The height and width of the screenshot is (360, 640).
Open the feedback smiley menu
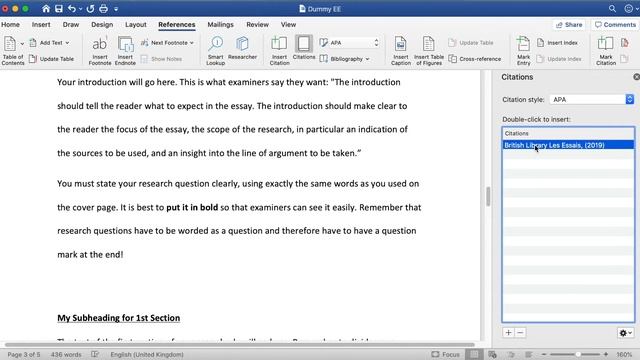point(629,9)
